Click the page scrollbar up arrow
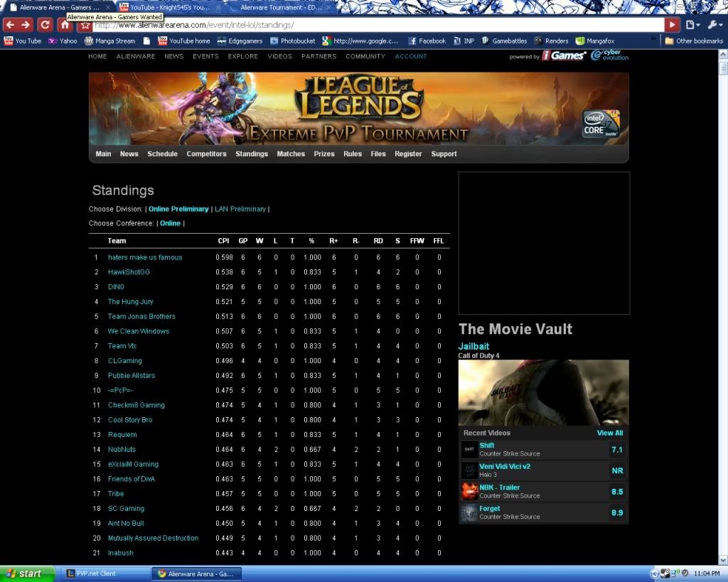 pyautogui.click(x=723, y=55)
